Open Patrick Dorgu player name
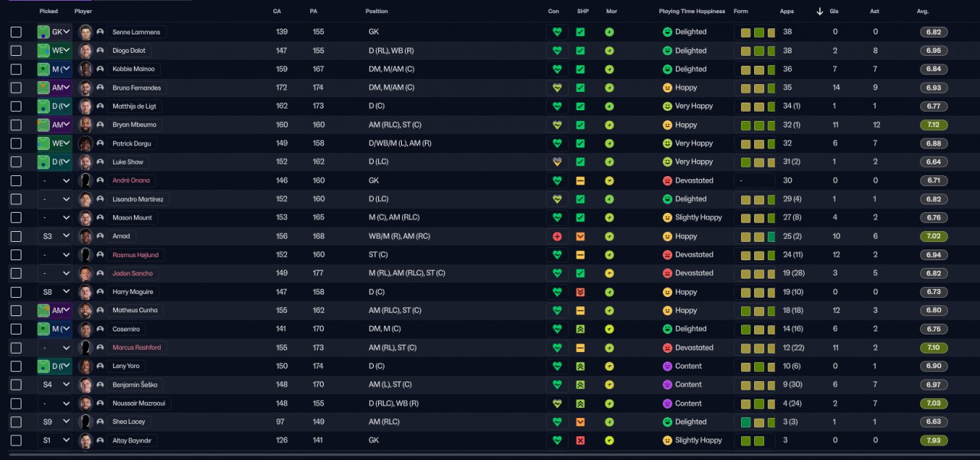The image size is (980, 460). [132, 143]
